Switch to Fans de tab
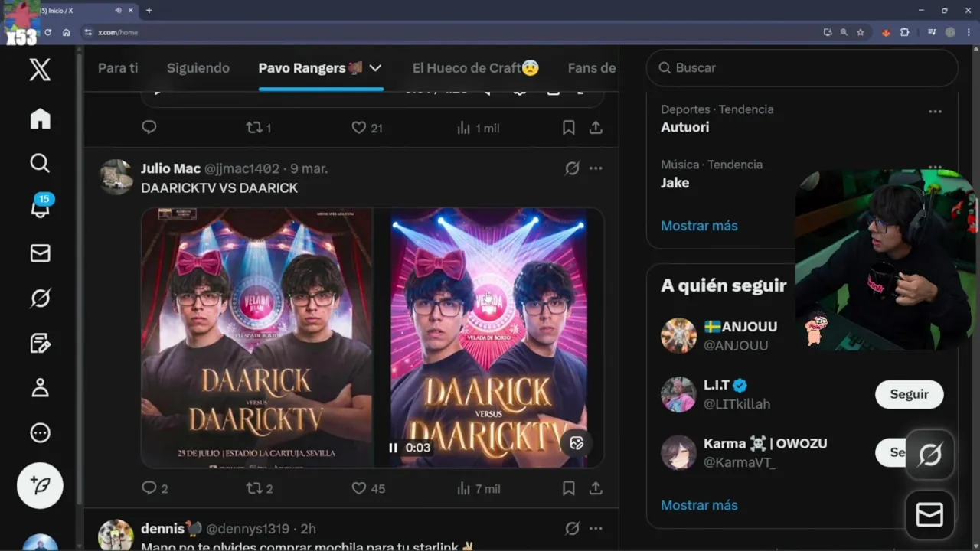 click(x=592, y=68)
